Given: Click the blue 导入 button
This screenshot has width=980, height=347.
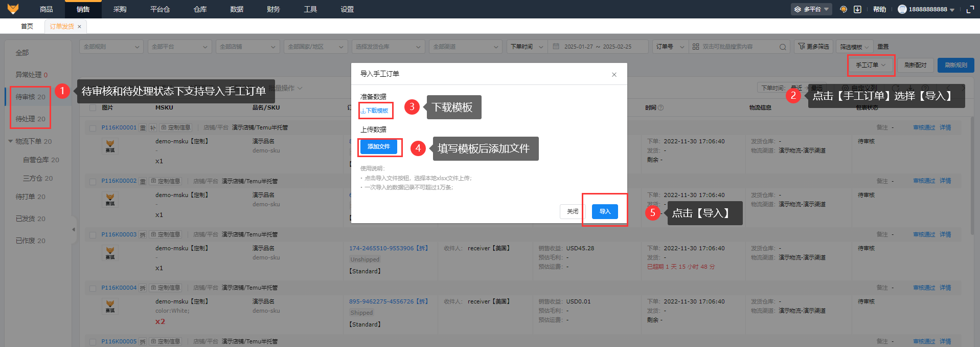Looking at the screenshot, I should 605,211.
